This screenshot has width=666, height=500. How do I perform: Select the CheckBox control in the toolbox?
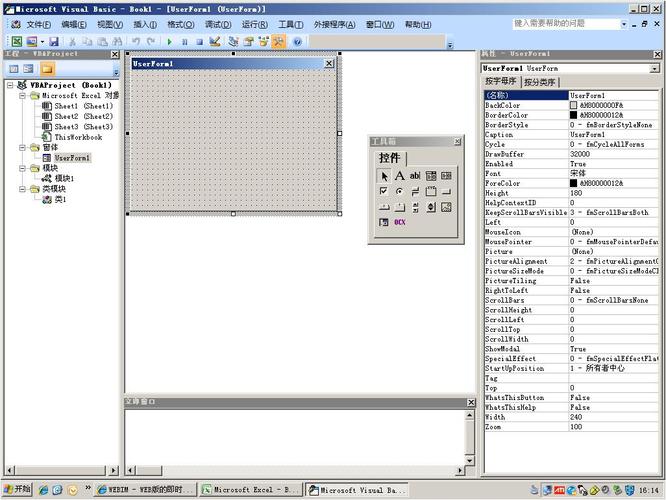pos(384,191)
